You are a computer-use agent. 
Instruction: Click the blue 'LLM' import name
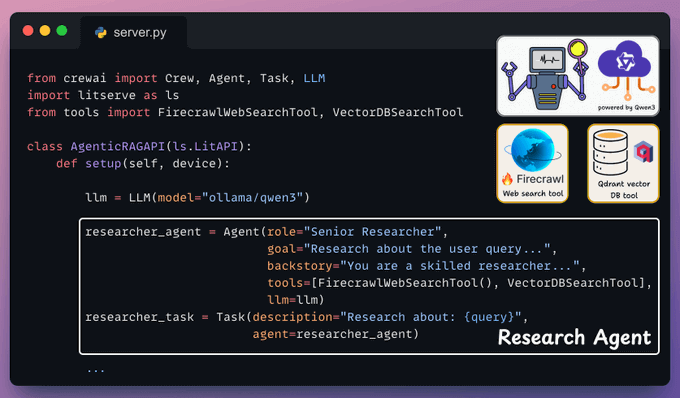coord(314,78)
